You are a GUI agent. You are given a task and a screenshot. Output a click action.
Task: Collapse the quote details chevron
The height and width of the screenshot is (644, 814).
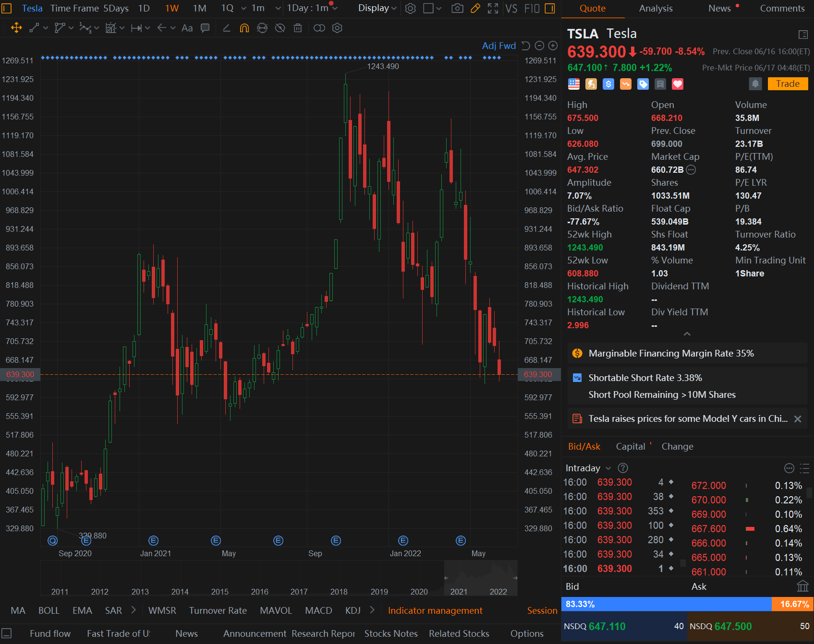point(687,334)
